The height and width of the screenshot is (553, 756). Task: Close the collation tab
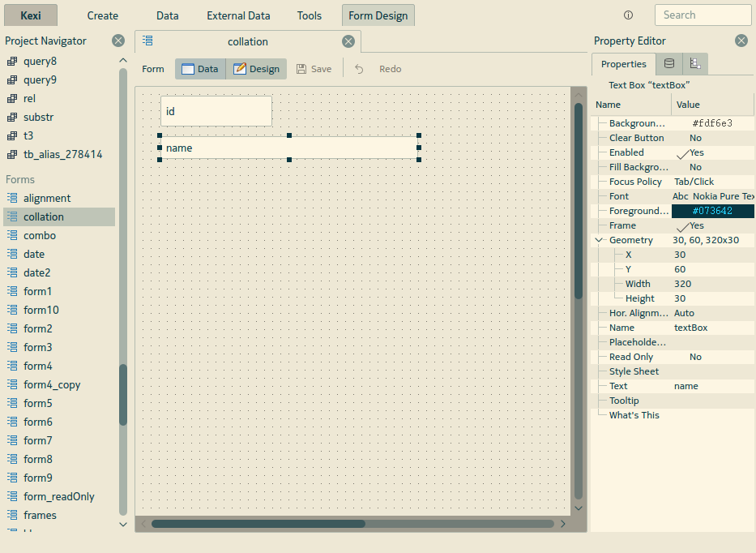point(348,41)
